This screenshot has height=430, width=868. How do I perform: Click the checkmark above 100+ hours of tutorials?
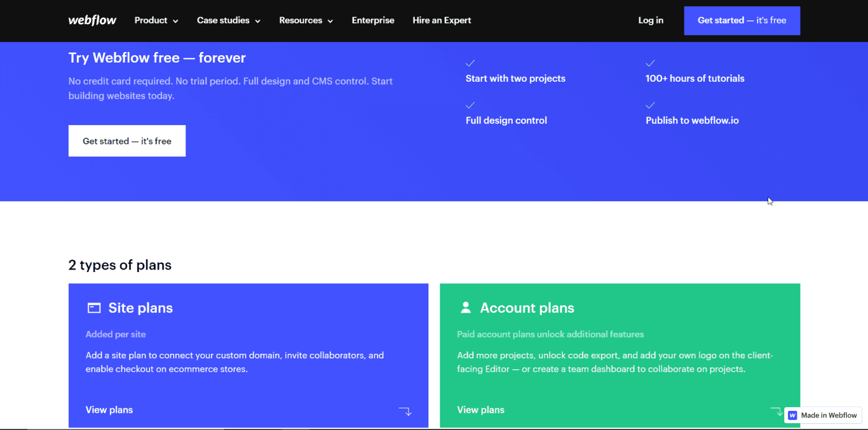[x=650, y=63]
